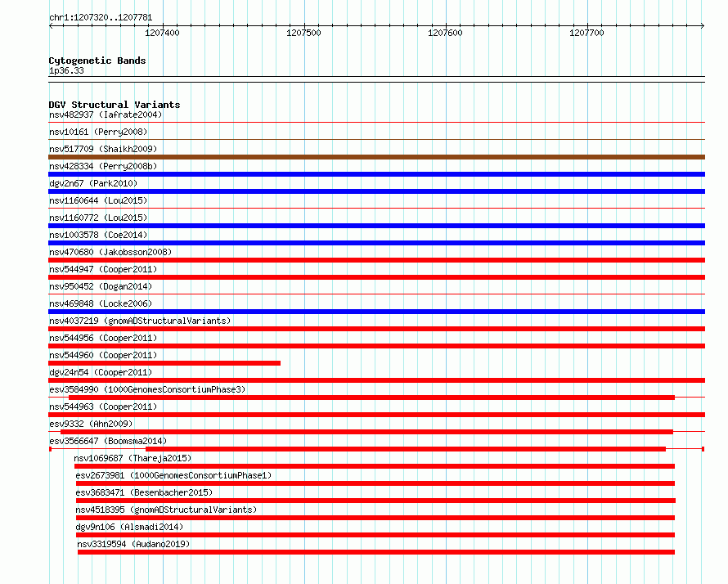The height and width of the screenshot is (584, 728).
Task: Open variant dgv9n106 (Alsmadi2014)
Action: click(x=129, y=527)
